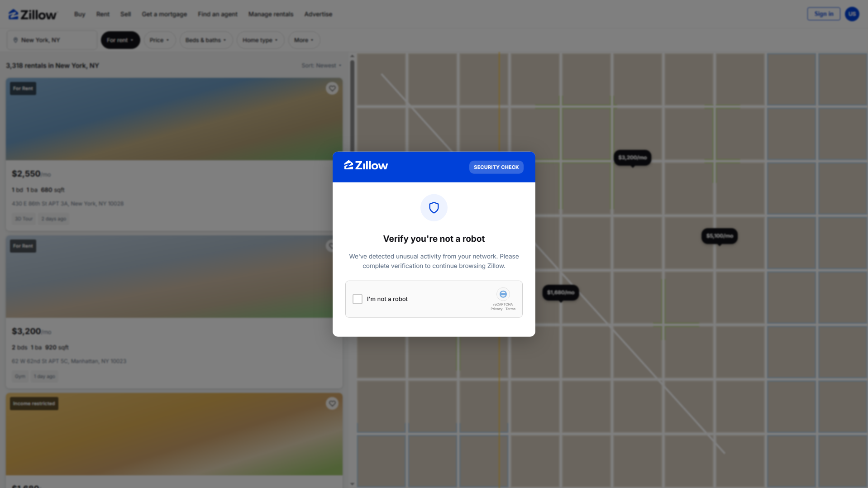Check the "I'm not a robot" checkbox
The height and width of the screenshot is (488, 868).
(x=358, y=299)
